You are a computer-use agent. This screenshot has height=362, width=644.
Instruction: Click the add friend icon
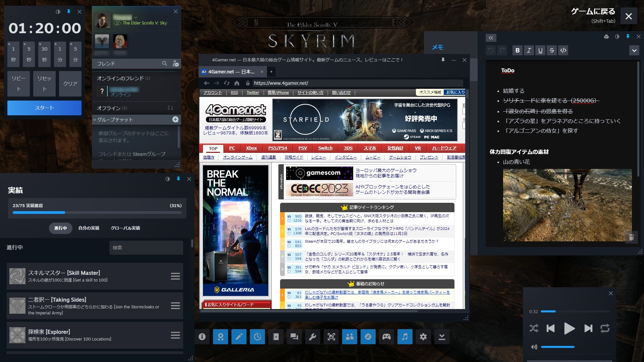[175, 63]
